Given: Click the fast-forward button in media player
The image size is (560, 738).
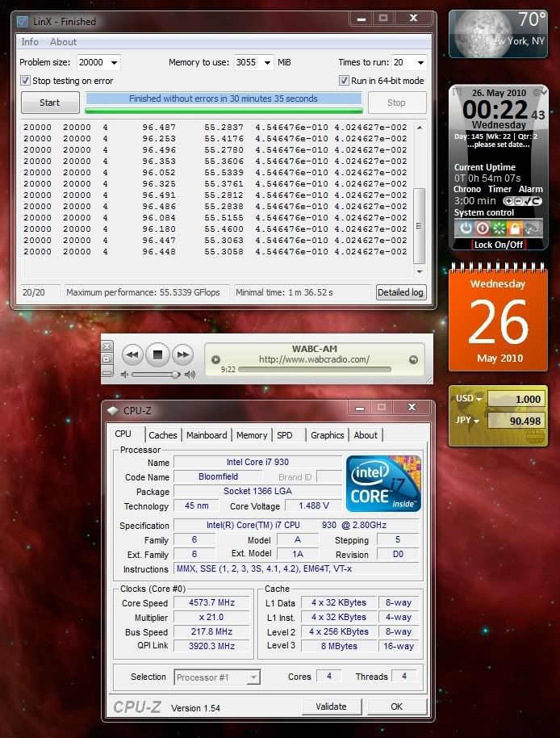Looking at the screenshot, I should pyautogui.click(x=183, y=354).
